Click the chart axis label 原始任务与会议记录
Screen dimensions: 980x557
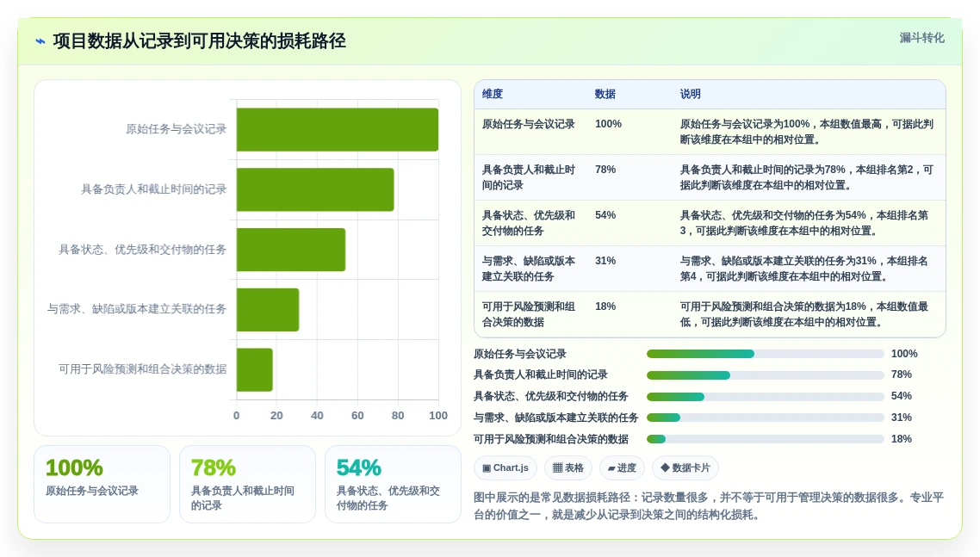[x=177, y=129]
